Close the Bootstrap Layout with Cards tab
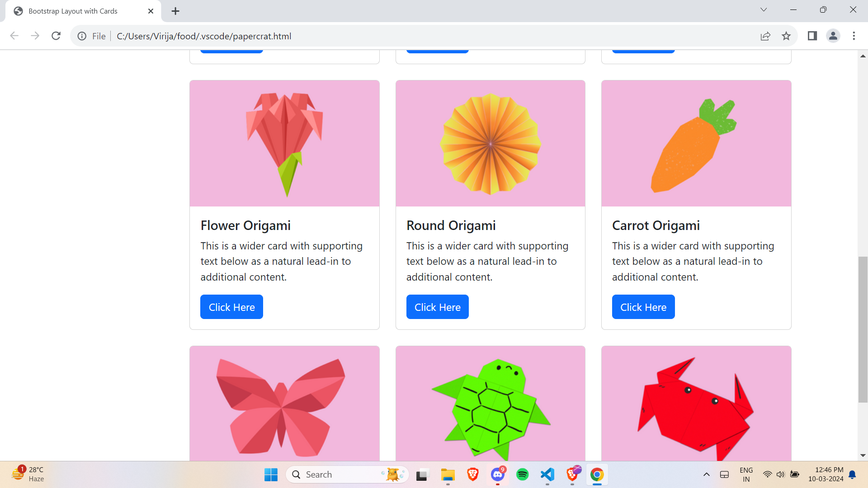 click(151, 11)
